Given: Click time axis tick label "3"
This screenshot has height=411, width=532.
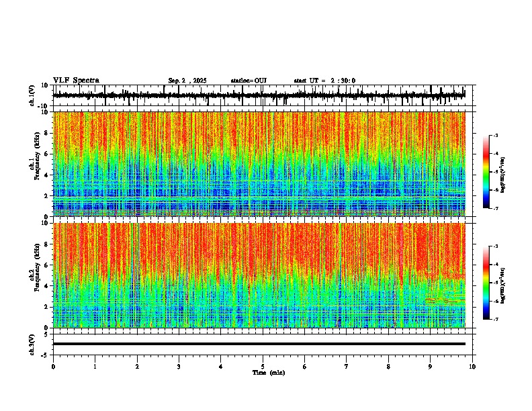Looking at the screenshot, I should click(x=179, y=367).
